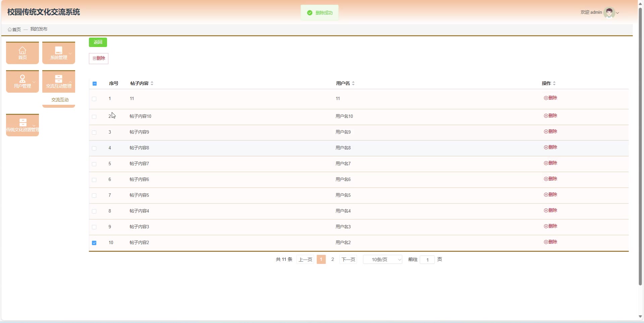The height and width of the screenshot is (323, 644).
Task: Sort table by 用户名 column
Action: point(353,83)
